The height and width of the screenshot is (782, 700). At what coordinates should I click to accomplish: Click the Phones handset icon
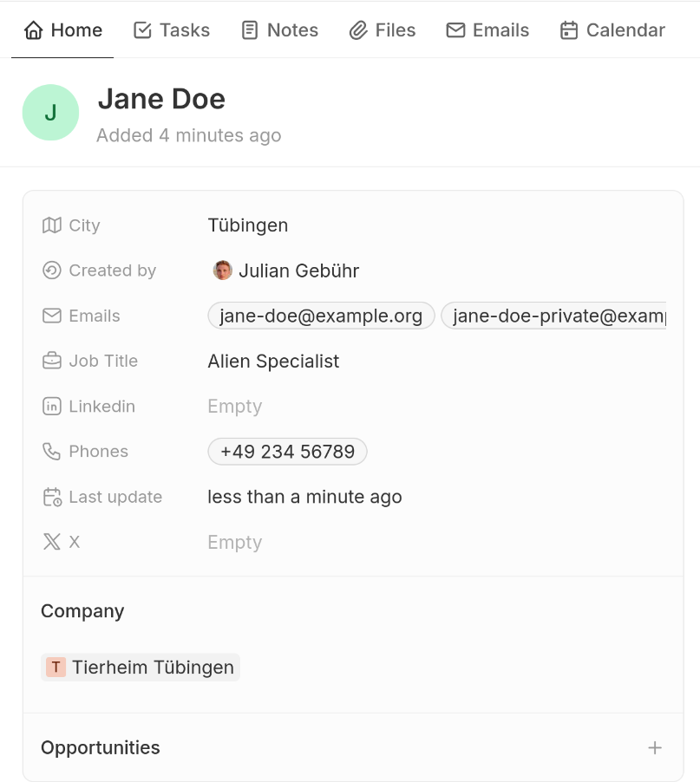(52, 452)
